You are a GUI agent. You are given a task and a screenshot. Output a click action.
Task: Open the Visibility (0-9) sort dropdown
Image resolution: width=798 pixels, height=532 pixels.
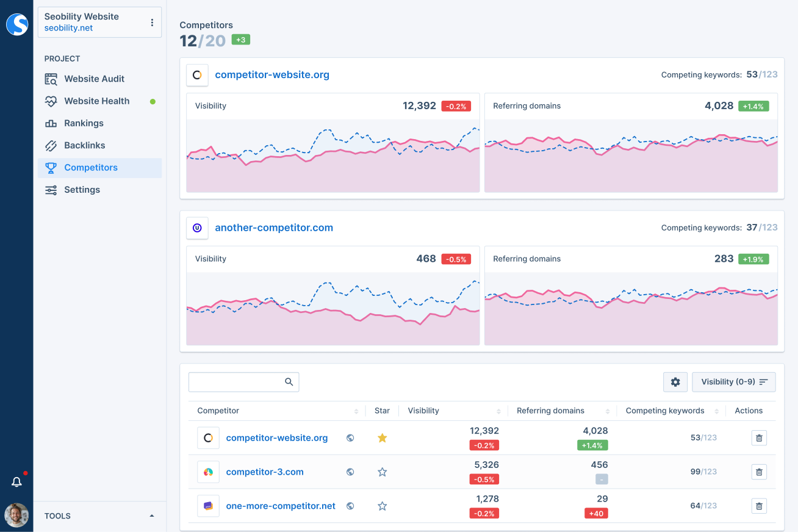733,381
